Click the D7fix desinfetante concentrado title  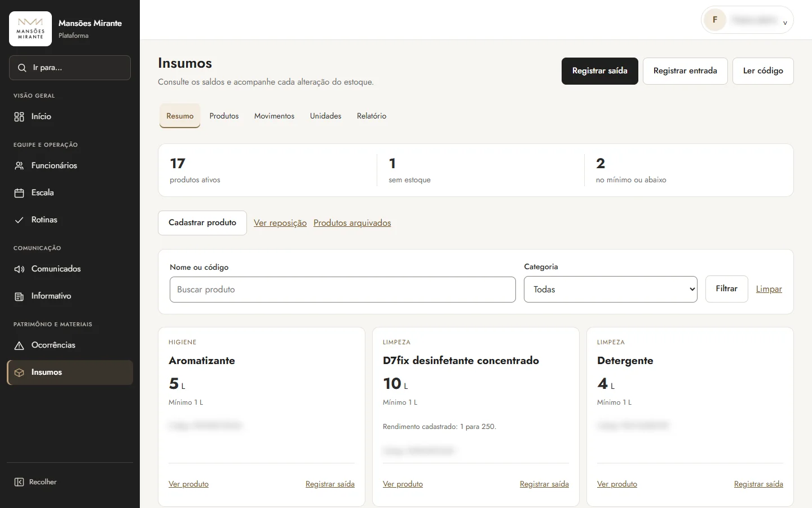coord(461,361)
